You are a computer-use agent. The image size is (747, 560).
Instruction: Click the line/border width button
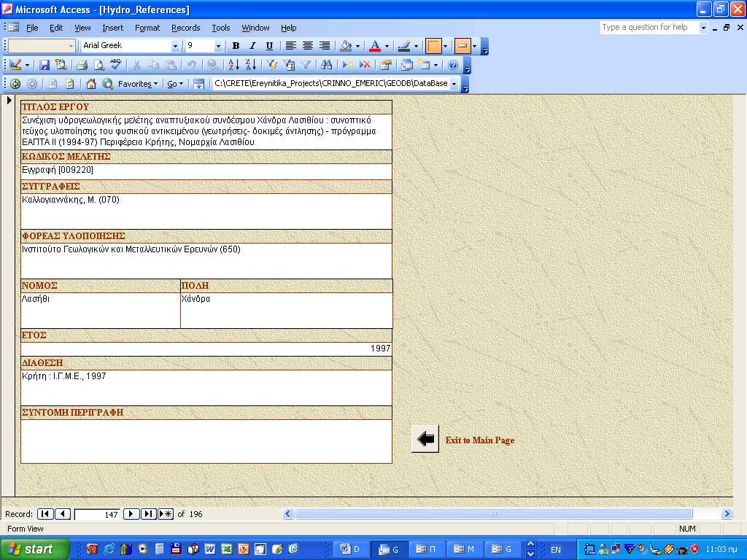point(433,46)
